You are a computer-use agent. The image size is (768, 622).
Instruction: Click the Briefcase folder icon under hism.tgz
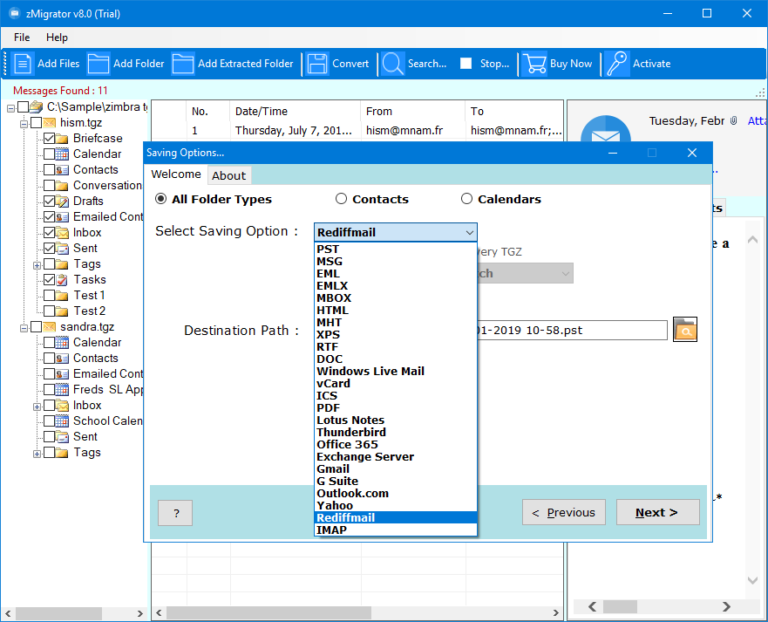click(62, 139)
